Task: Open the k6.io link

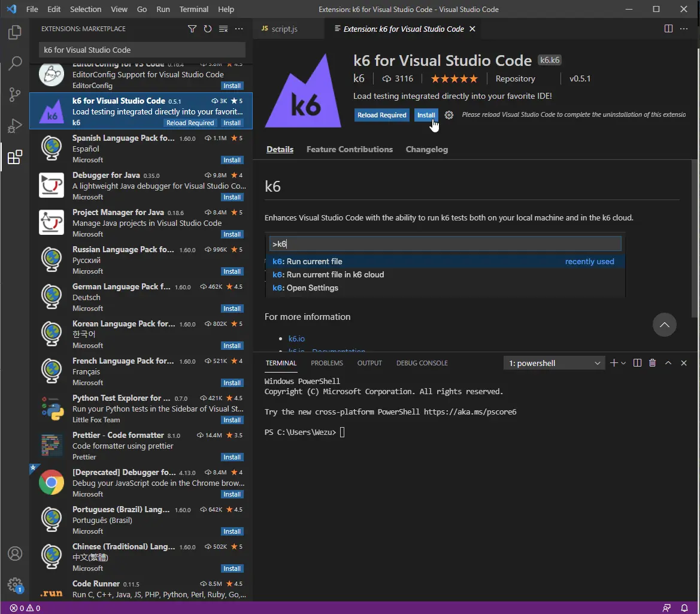Action: pos(296,338)
